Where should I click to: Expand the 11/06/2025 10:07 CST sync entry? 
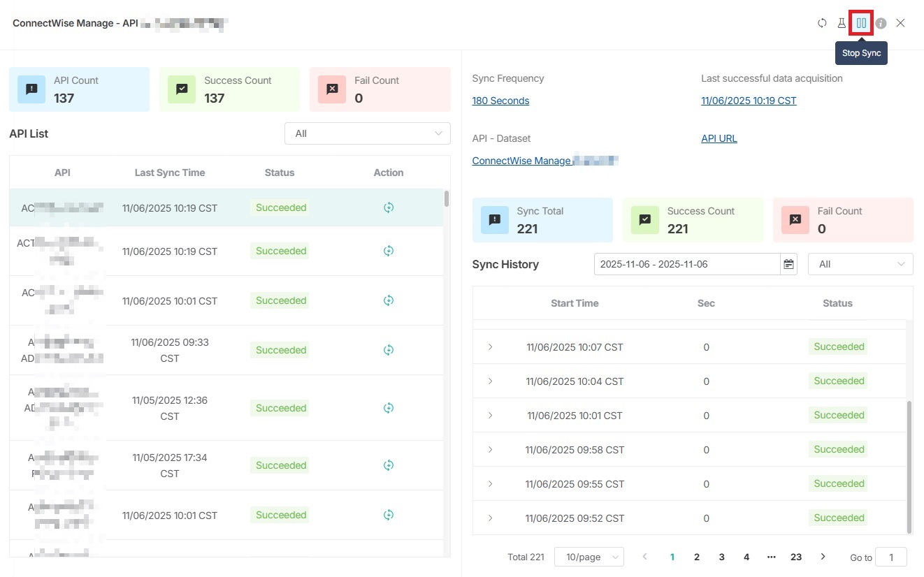(490, 346)
